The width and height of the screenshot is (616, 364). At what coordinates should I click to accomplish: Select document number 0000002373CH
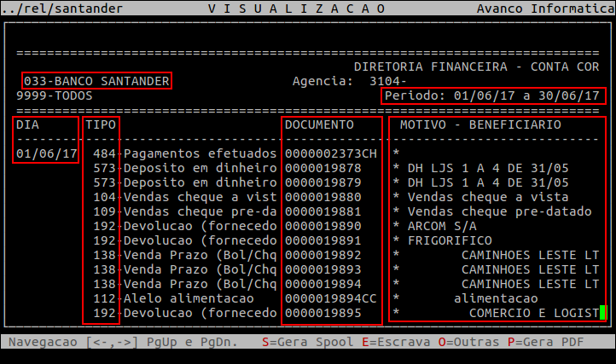click(330, 153)
